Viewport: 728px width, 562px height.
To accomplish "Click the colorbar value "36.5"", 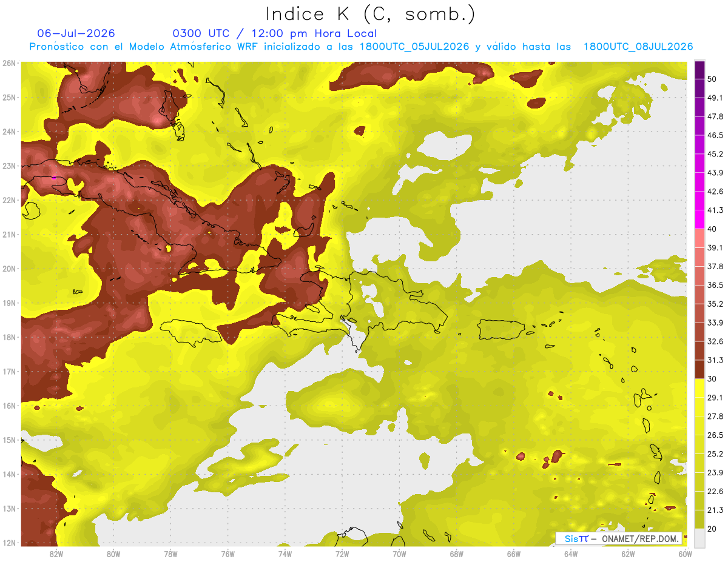I will 715,285.
